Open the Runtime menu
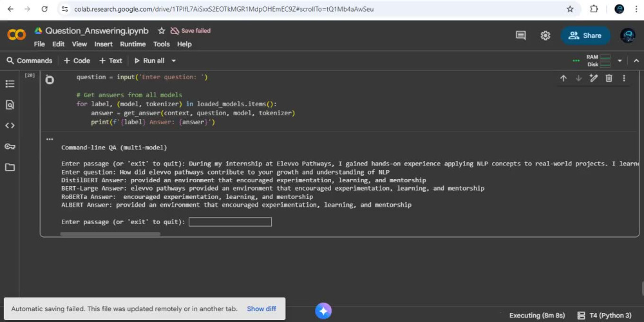 pyautogui.click(x=133, y=44)
